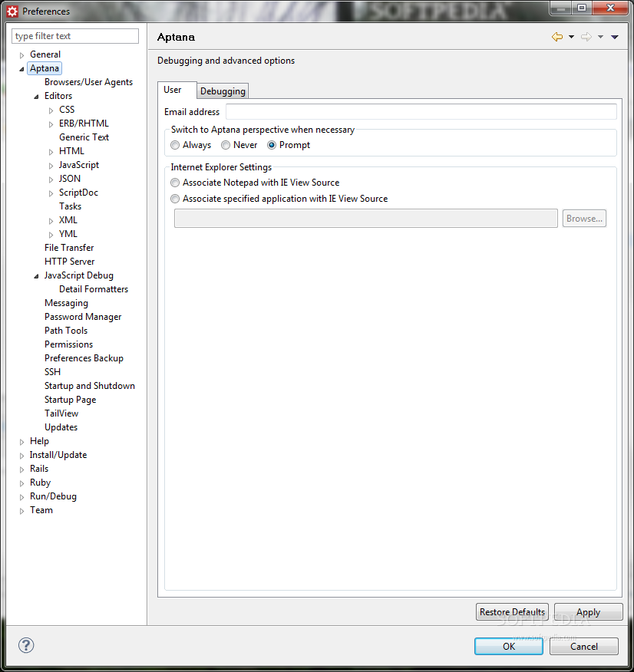Switch to the User tab

point(177,90)
